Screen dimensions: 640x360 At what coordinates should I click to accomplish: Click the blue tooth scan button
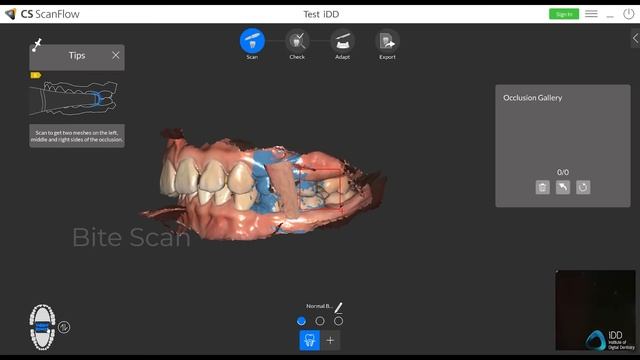[310, 340]
